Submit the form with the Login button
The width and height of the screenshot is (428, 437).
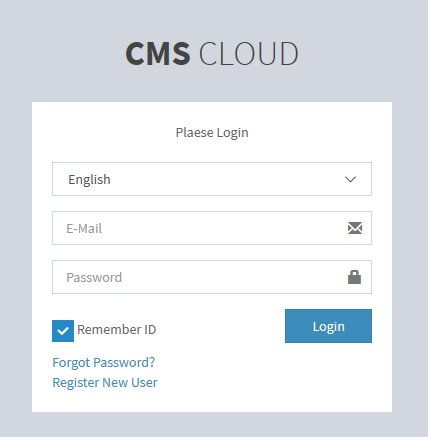coord(328,326)
